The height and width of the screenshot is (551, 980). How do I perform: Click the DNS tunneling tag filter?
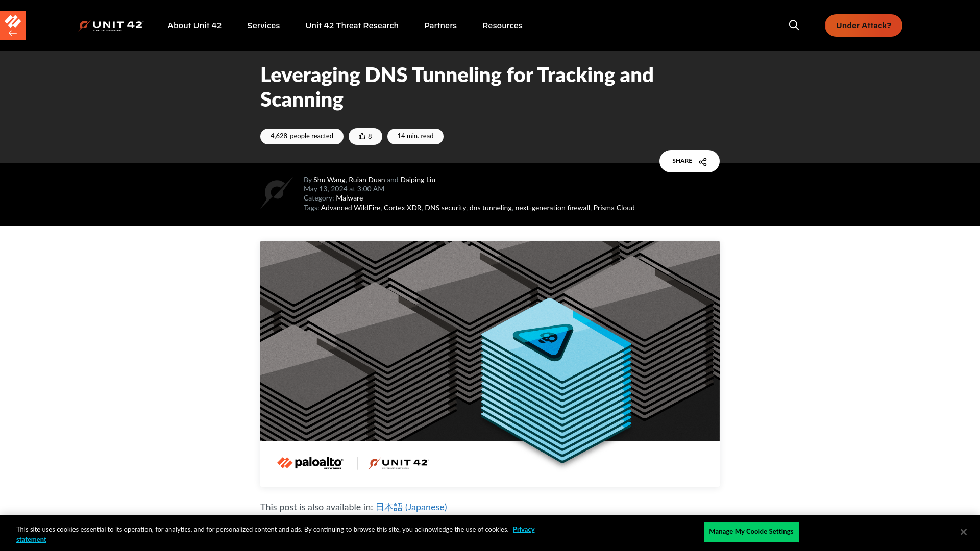[x=490, y=208]
